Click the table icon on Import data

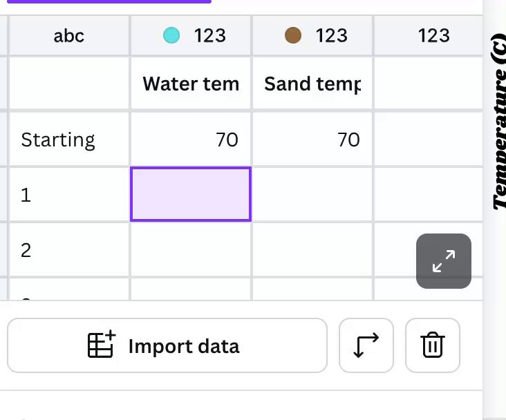[x=102, y=344]
